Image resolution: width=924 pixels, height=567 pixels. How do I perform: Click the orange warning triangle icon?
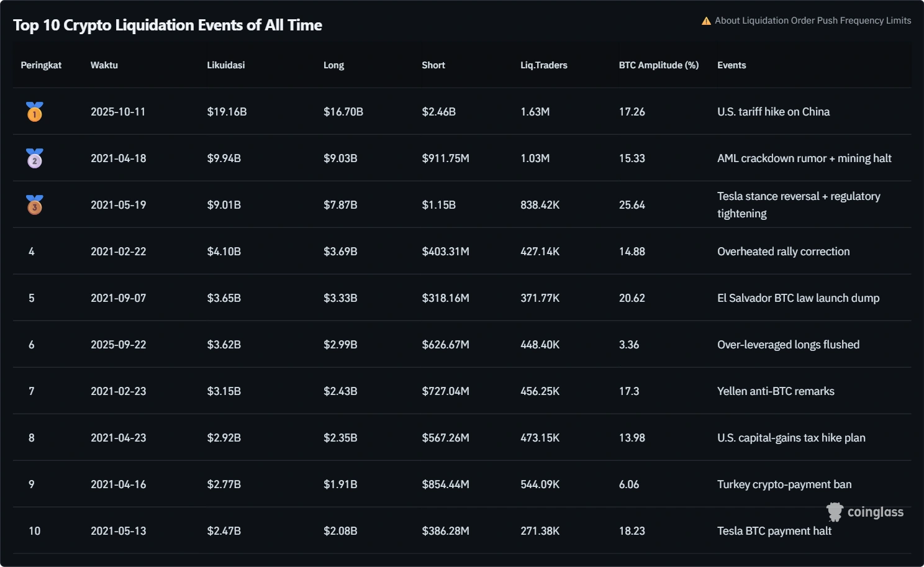tap(706, 21)
